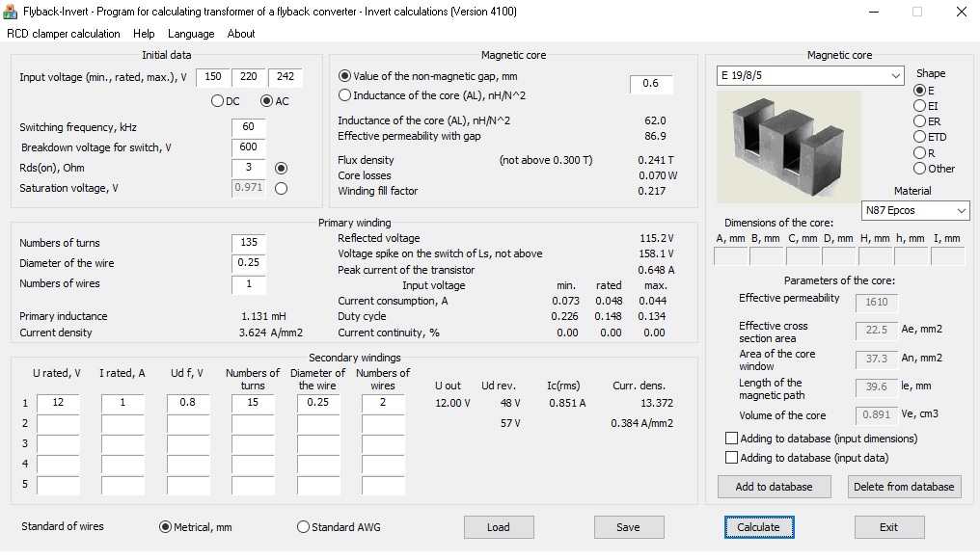
Task: Click the H, mm core dimension field
Action: (x=875, y=256)
